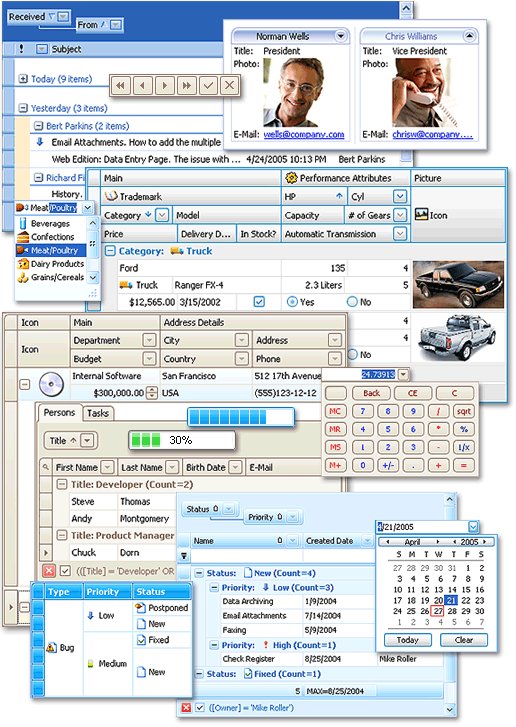Viewport: 516px width, 727px height.
Task: Click the Bug warning icon
Action: (x=51, y=647)
